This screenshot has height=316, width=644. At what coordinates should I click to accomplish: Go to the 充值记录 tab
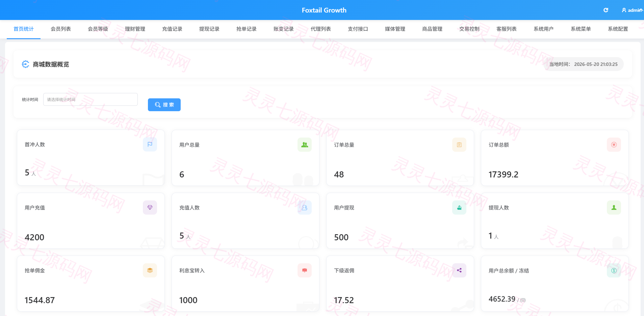tap(172, 29)
